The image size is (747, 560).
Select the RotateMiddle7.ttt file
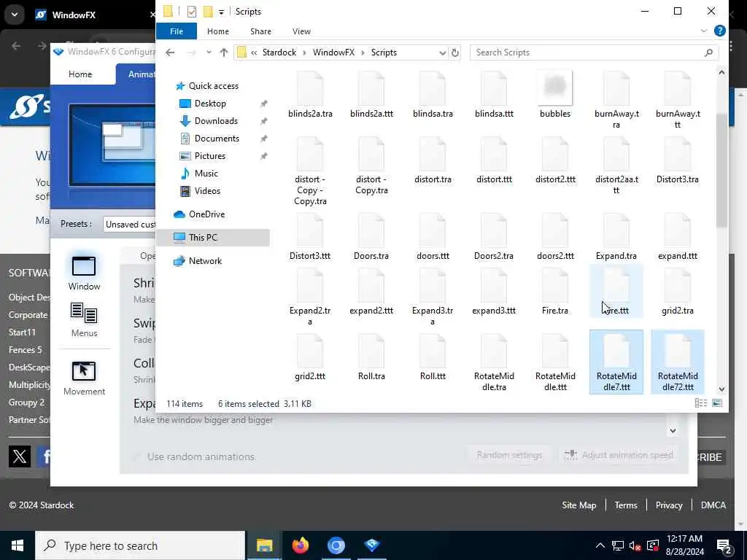tap(616, 362)
